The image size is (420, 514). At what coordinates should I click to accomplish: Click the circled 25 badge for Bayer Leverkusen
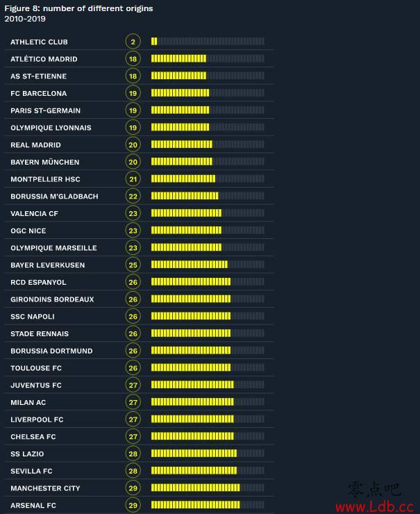[x=133, y=265]
